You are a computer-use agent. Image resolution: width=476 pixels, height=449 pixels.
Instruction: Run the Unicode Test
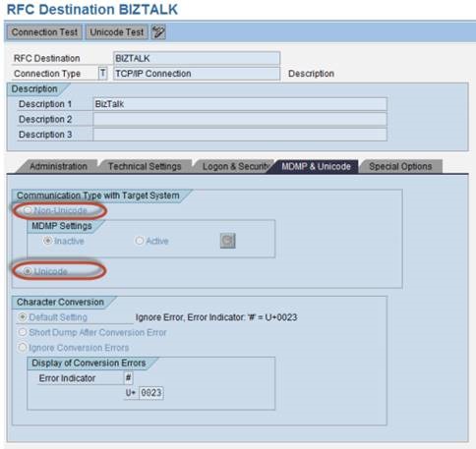[117, 32]
